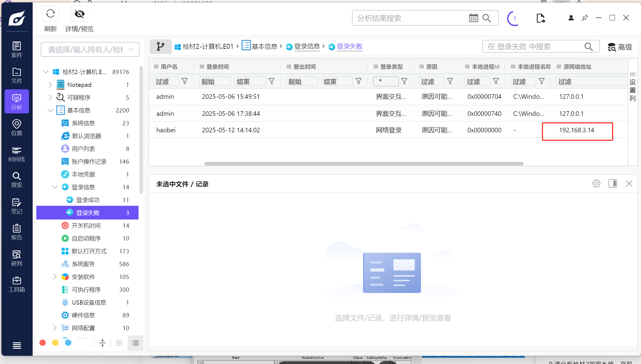This screenshot has height=364, width=641.
Task: Click the red tag color dot
Action: pos(43,343)
